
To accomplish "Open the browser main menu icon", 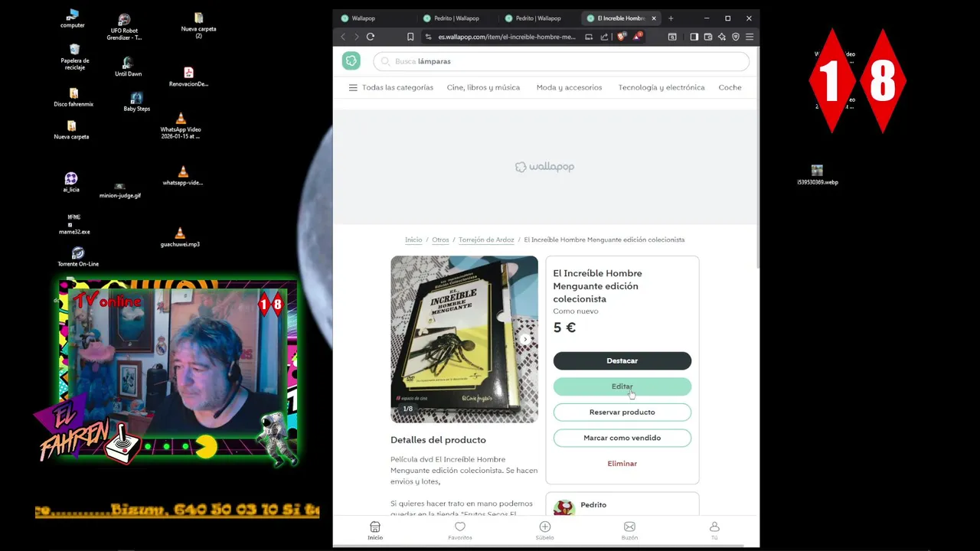I will coord(750,37).
